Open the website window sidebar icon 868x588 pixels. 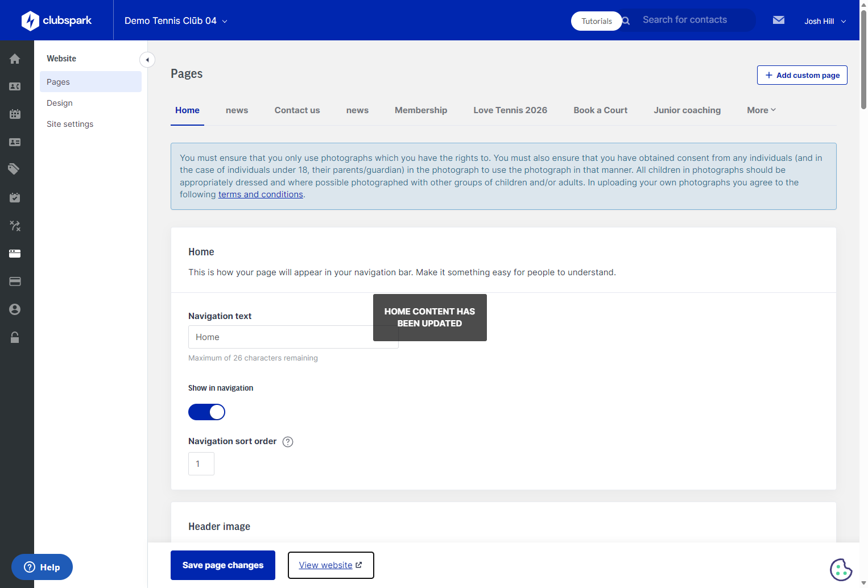15,254
